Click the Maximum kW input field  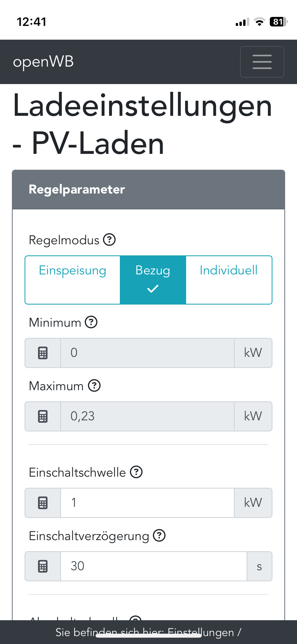147,416
